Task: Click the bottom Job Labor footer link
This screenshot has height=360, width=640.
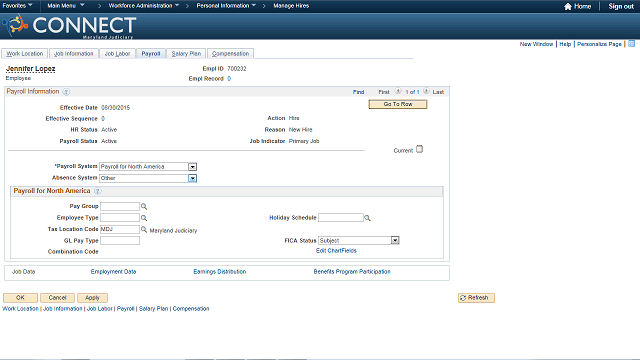Action: pos(100,309)
